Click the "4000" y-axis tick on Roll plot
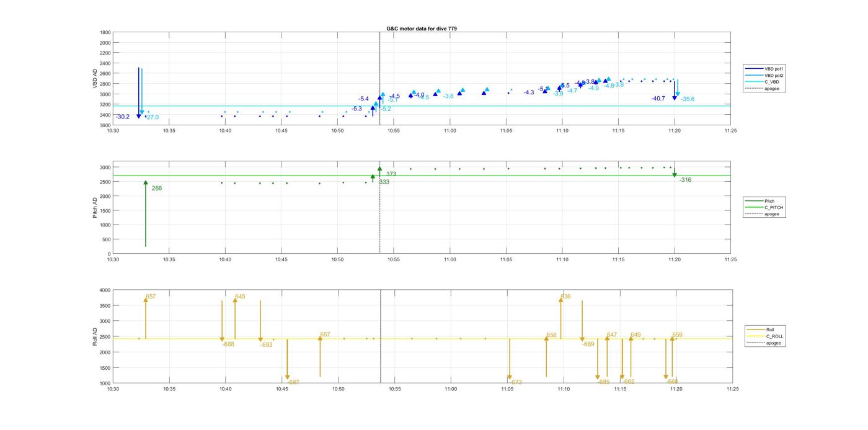Viewport: 868px width, 430px height. pos(105,290)
